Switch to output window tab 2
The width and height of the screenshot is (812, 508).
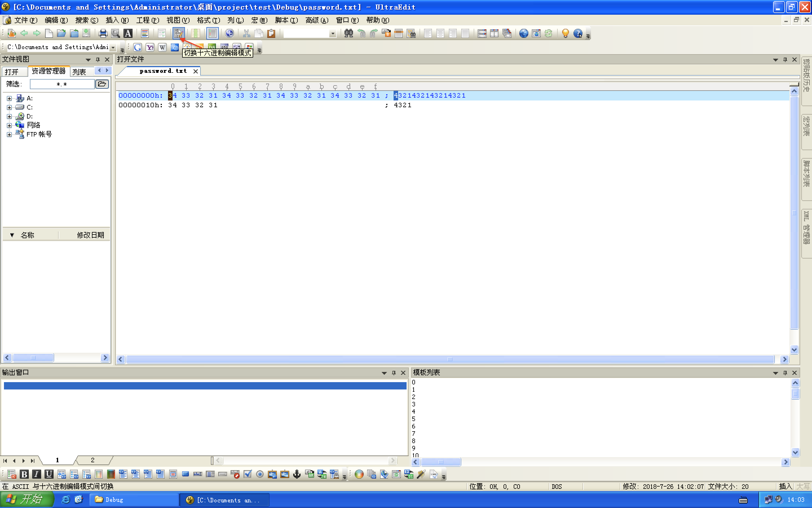[92, 460]
